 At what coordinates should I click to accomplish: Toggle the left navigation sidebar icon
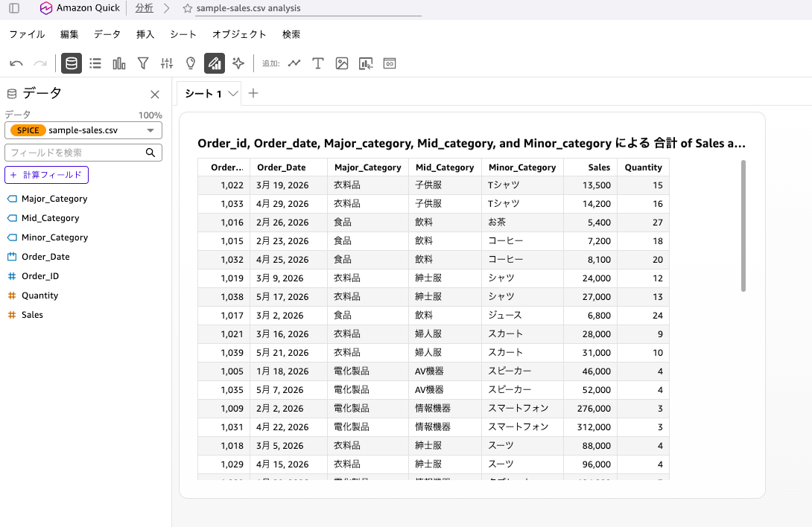tap(14, 8)
